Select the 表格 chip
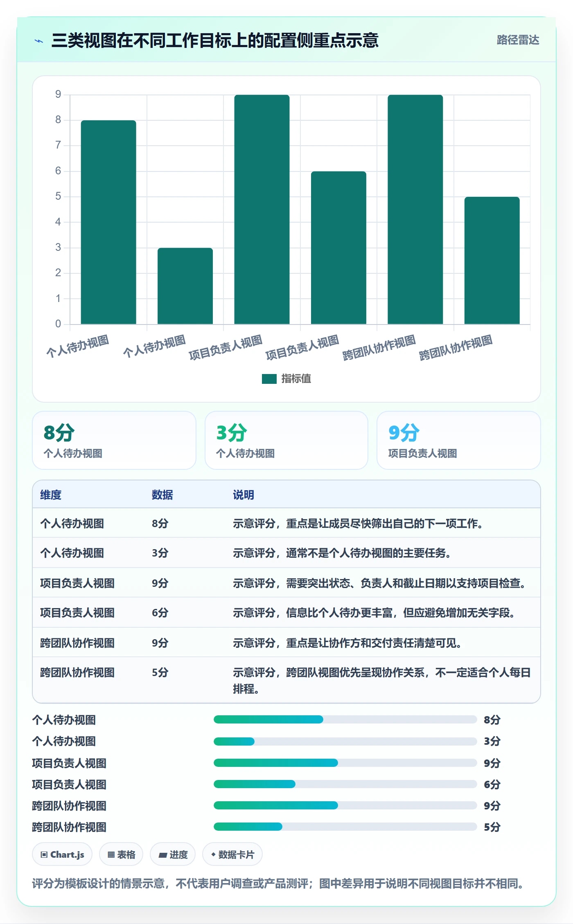This screenshot has width=573, height=924. [x=121, y=854]
